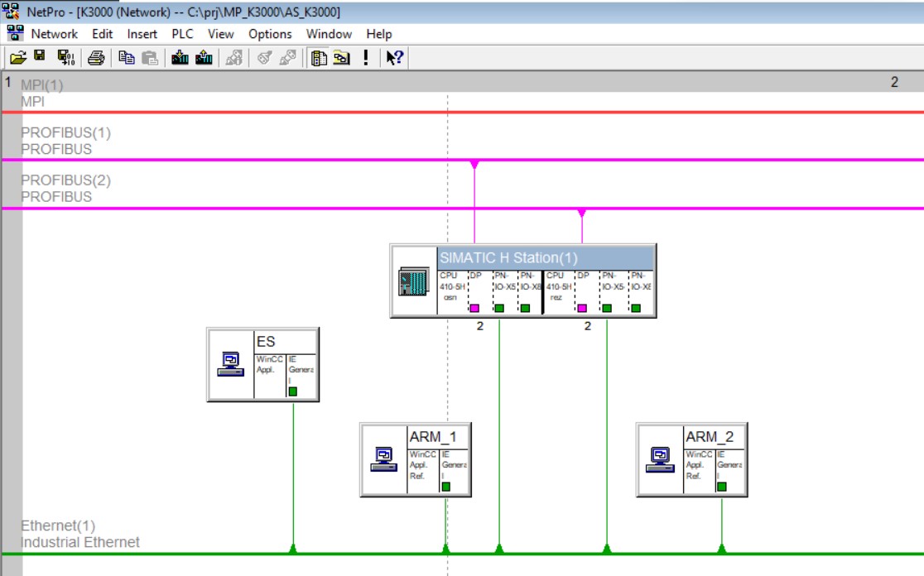Click the ARM_2 computer station icon

pos(660,459)
